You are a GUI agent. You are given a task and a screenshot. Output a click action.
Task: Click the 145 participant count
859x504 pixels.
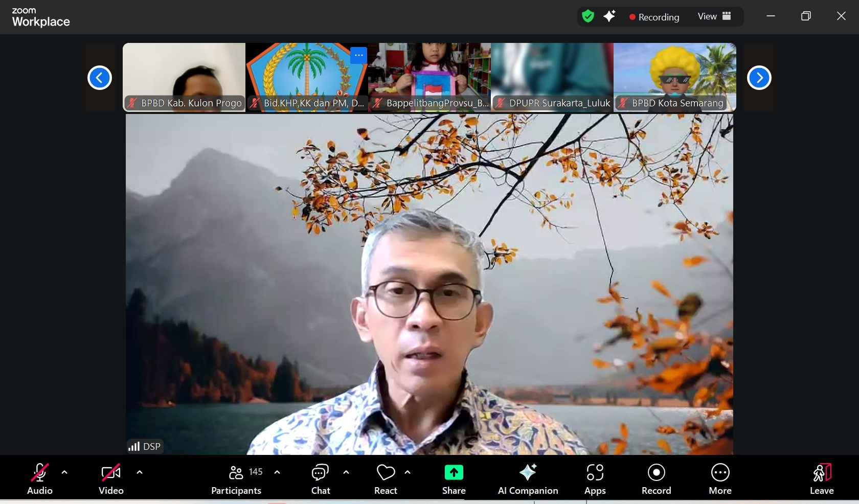tap(256, 472)
